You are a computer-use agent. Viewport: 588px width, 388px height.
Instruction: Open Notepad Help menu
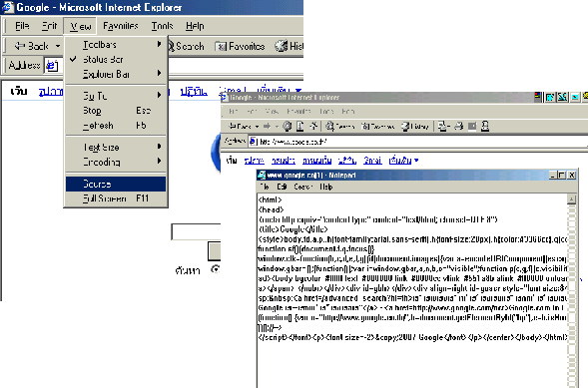click(326, 187)
